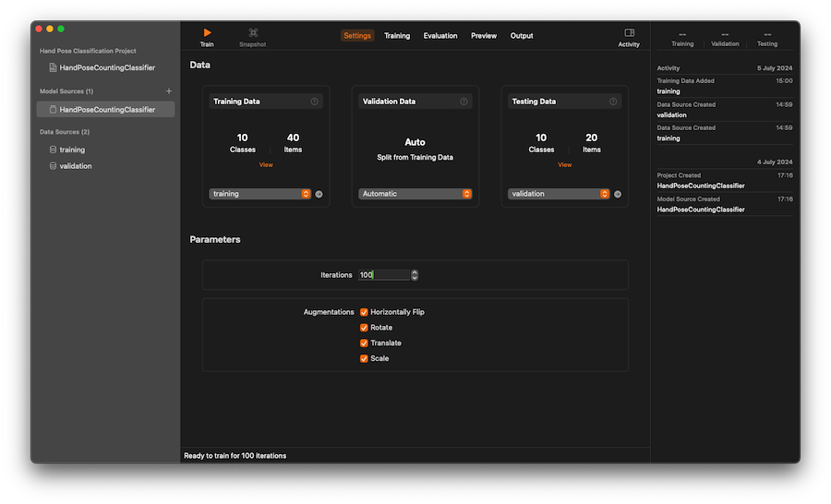View the Testing Data items
Image resolution: width=831 pixels, height=504 pixels.
tap(564, 165)
